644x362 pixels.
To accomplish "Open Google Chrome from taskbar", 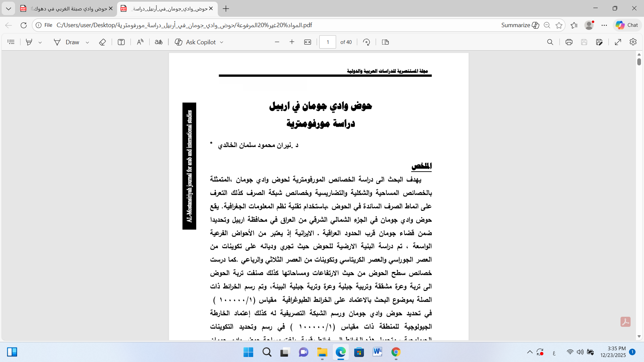I will point(396,352).
